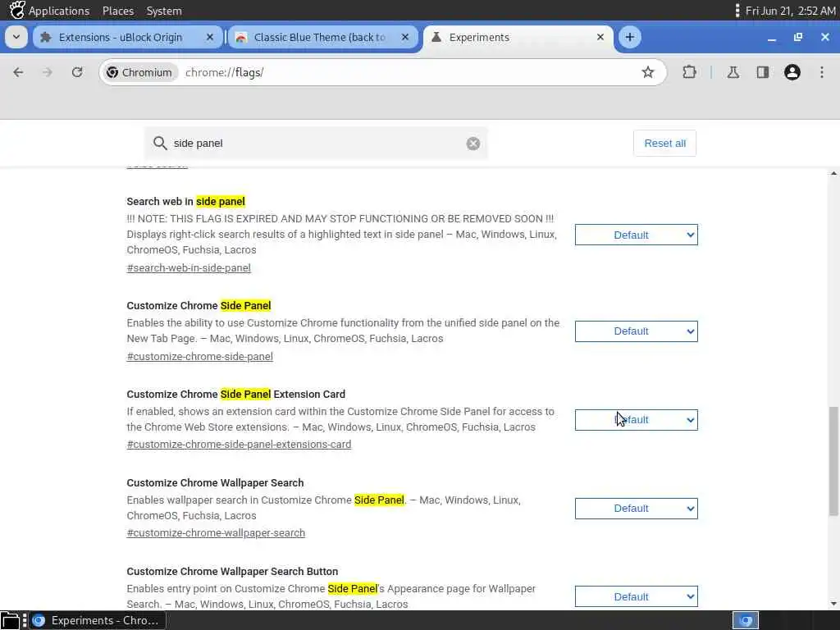The height and width of the screenshot is (630, 840).
Task: Click the GNOME foot logo icon
Action: coord(16,10)
